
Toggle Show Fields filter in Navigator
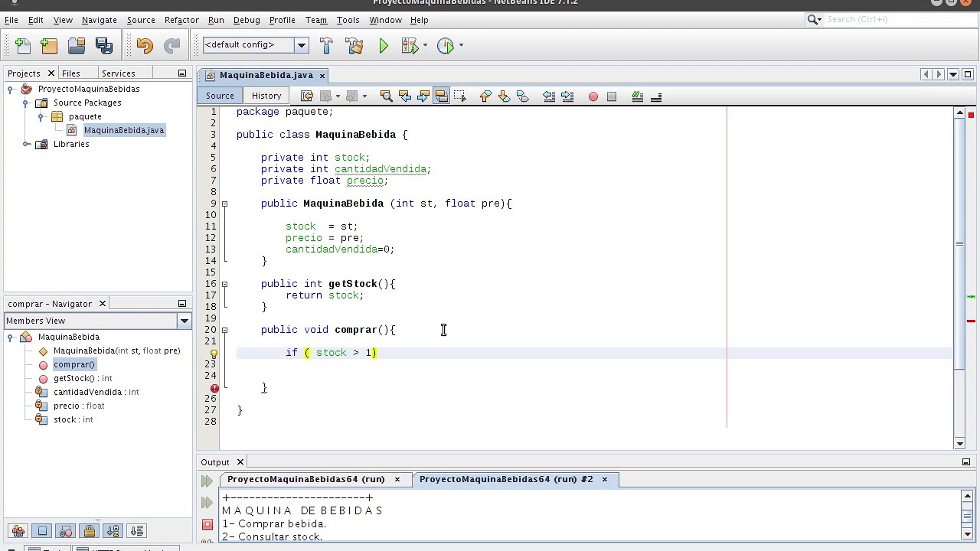(42, 531)
